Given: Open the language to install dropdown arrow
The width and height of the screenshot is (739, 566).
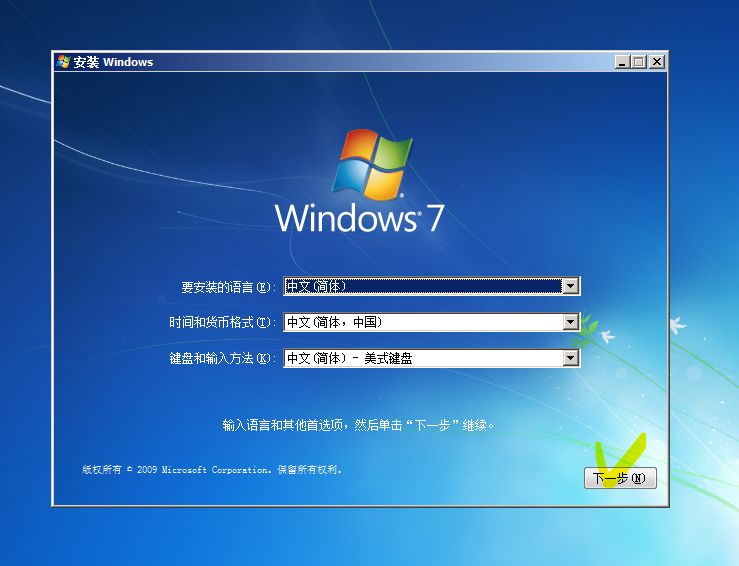Looking at the screenshot, I should 570,286.
